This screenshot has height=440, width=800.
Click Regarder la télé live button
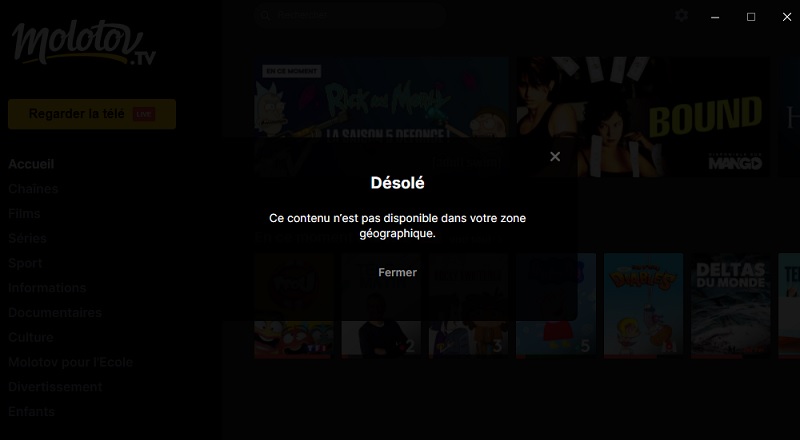(92, 114)
